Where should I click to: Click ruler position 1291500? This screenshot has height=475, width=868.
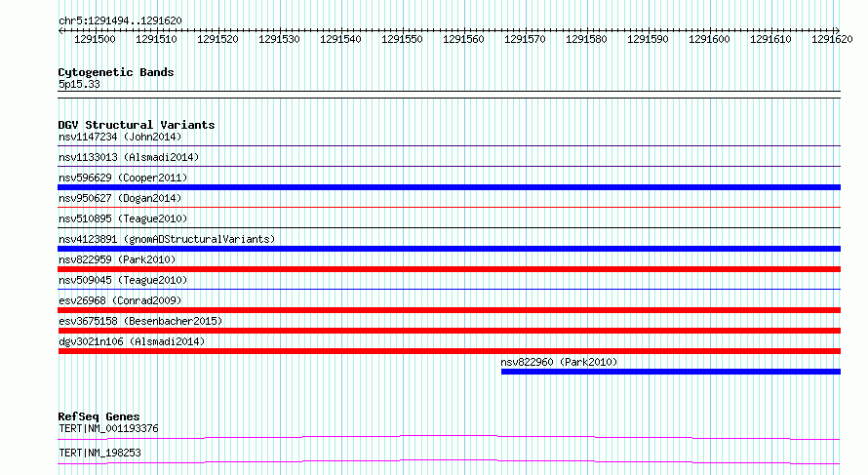[96, 39]
